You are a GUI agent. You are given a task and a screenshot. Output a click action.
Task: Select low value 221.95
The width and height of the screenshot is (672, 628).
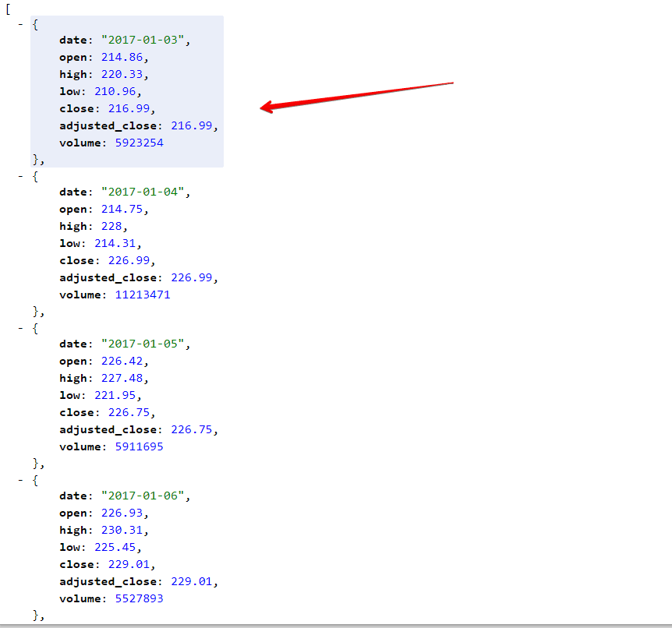click(x=115, y=395)
